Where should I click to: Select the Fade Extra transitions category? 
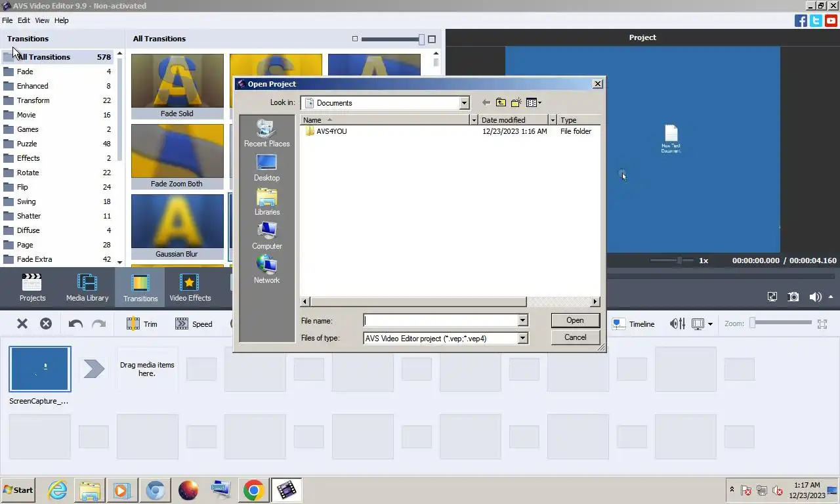pos(58,259)
